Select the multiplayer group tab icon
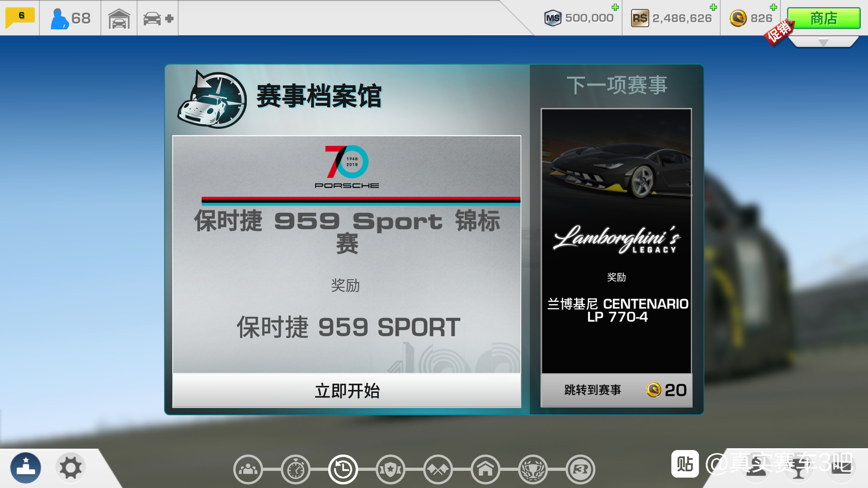The width and height of the screenshot is (868, 488). (248, 469)
